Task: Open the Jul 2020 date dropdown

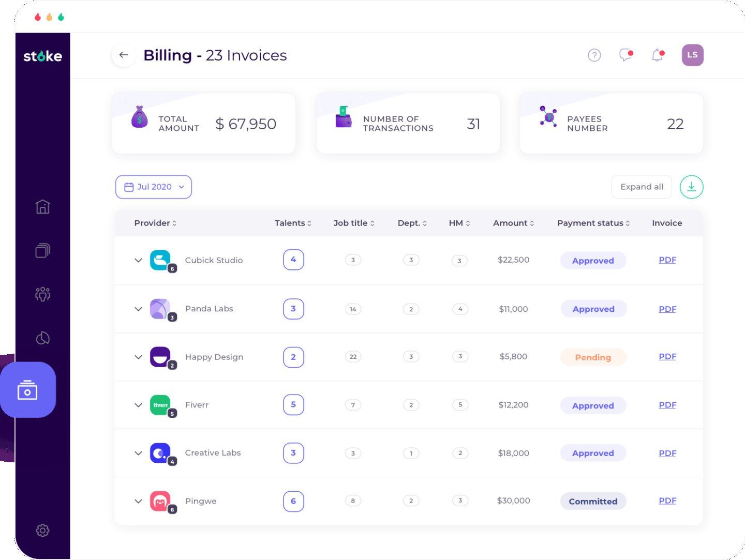Action: tap(154, 187)
